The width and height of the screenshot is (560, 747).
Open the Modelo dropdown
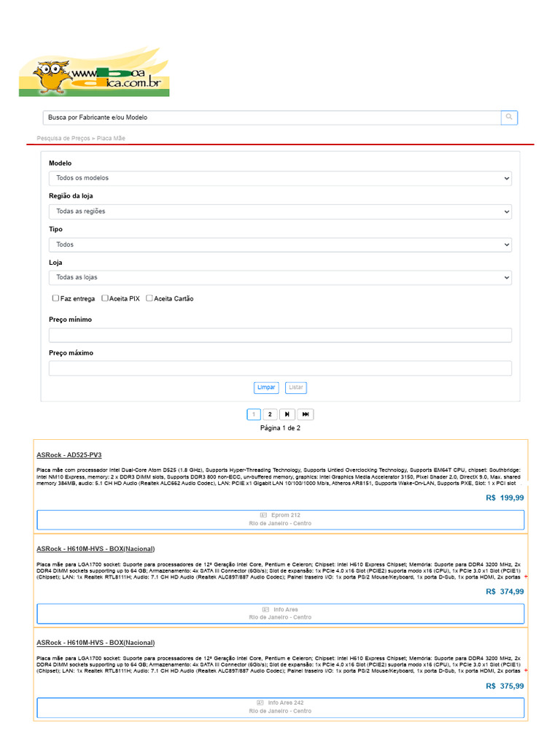click(x=280, y=178)
